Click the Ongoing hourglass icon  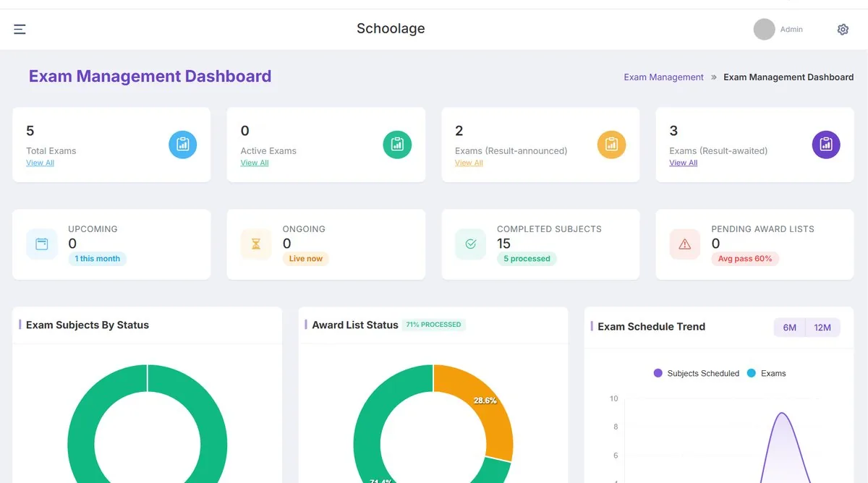click(256, 244)
